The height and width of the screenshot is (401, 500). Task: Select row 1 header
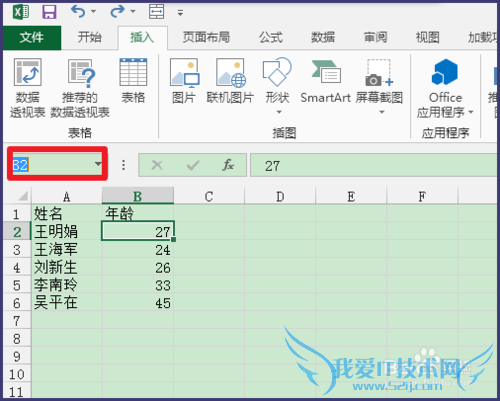tap(17, 213)
